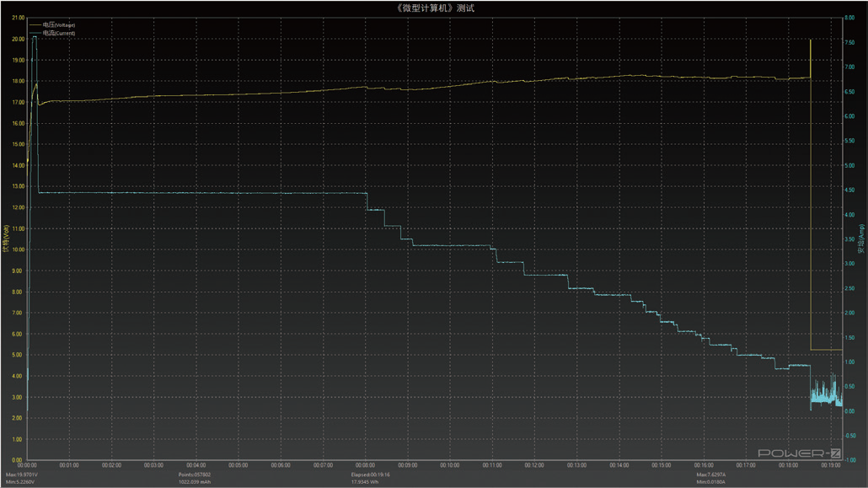This screenshot has height=488, width=868.
Task: Click the 电压(Voltage) legend entry
Action: point(52,25)
